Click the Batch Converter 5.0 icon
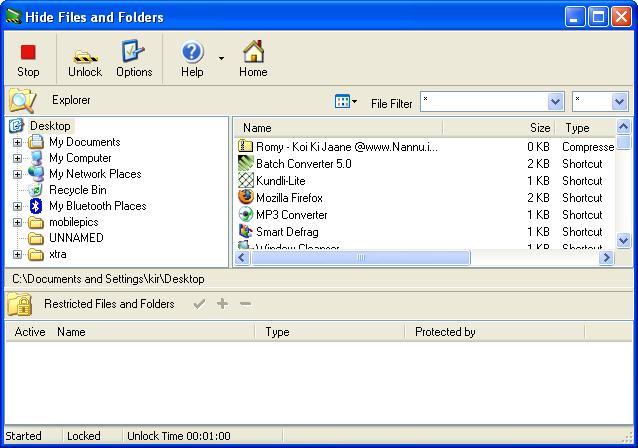The width and height of the screenshot is (638, 448). 246,164
